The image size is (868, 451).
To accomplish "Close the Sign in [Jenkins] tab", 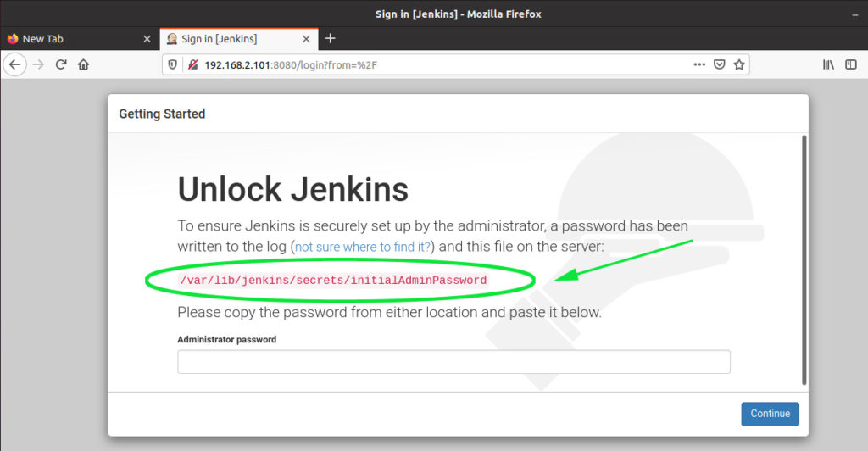I will pyautogui.click(x=306, y=39).
